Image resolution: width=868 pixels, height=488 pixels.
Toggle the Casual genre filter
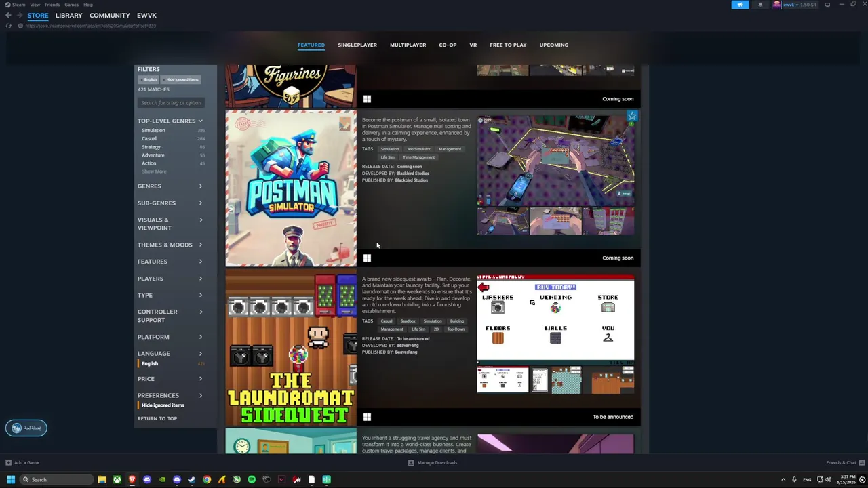click(x=172, y=138)
